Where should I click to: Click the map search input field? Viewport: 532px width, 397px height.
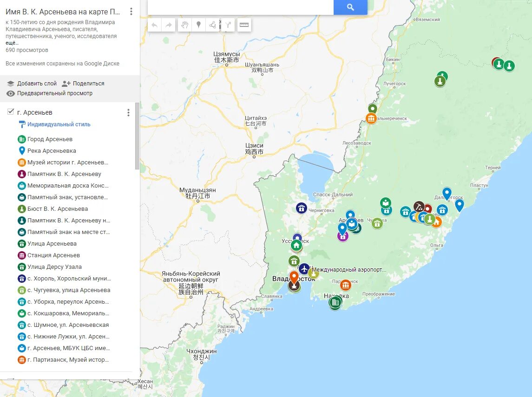click(241, 7)
